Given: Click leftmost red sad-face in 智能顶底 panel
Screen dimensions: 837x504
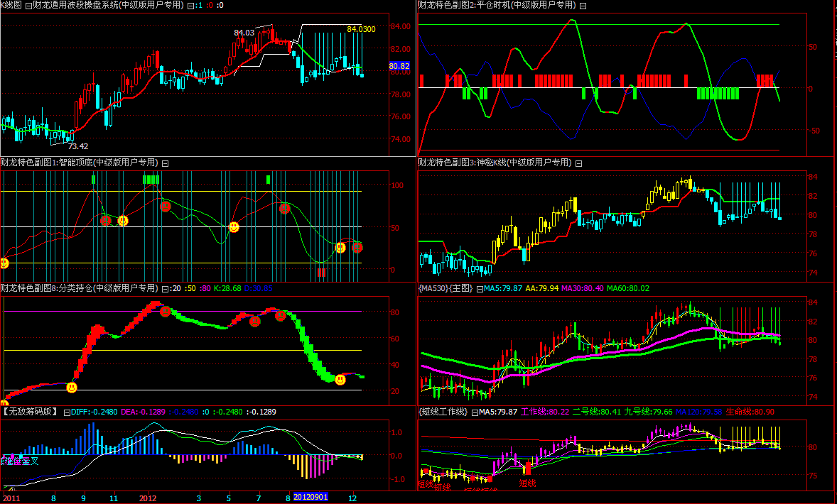Looking at the screenshot, I should coord(106,220).
